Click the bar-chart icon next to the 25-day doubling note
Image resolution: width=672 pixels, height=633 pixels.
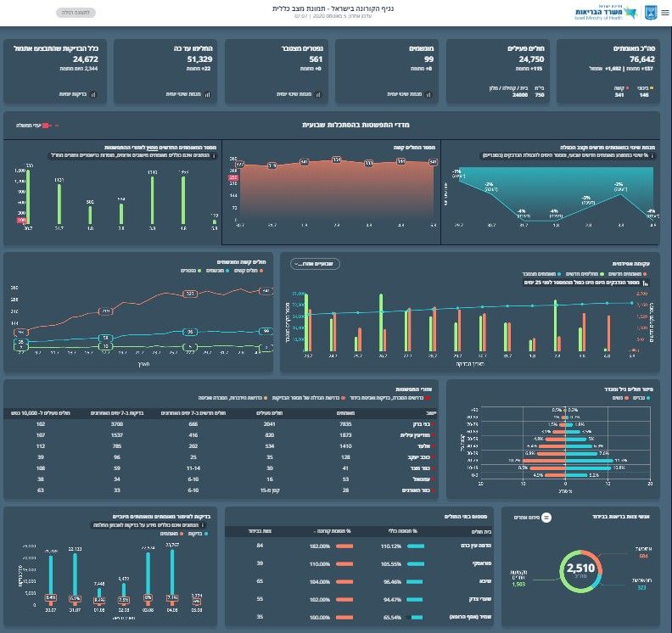coord(646,283)
